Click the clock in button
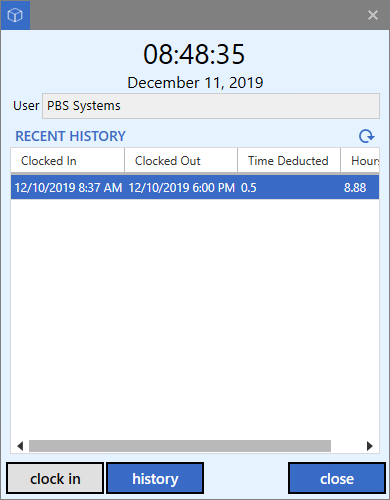The height and width of the screenshot is (500, 390). pos(55,479)
